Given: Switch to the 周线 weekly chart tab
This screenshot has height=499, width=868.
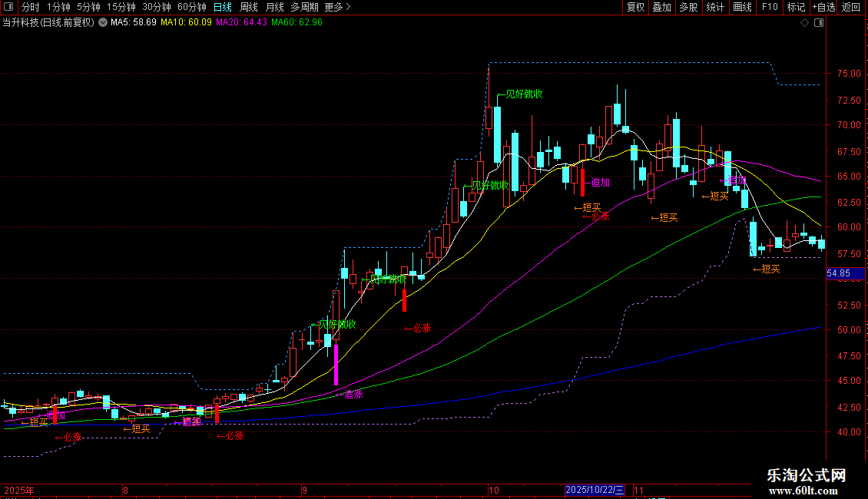Looking at the screenshot, I should coord(249,7).
